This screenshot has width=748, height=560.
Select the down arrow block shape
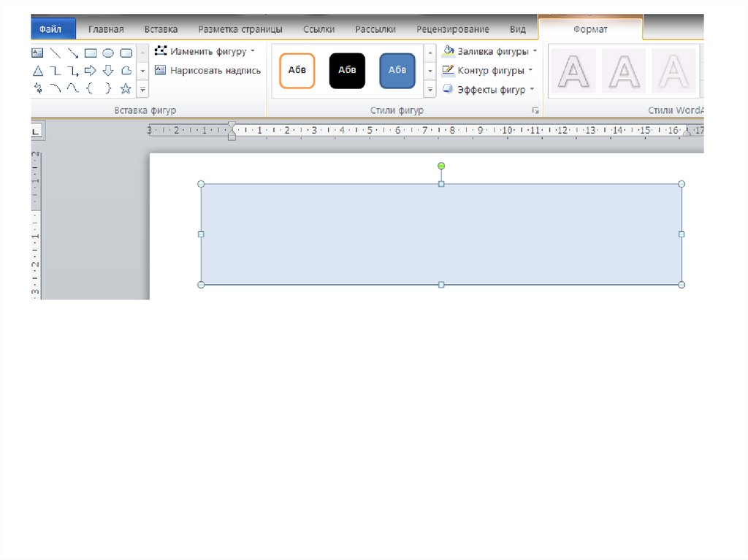(x=108, y=71)
